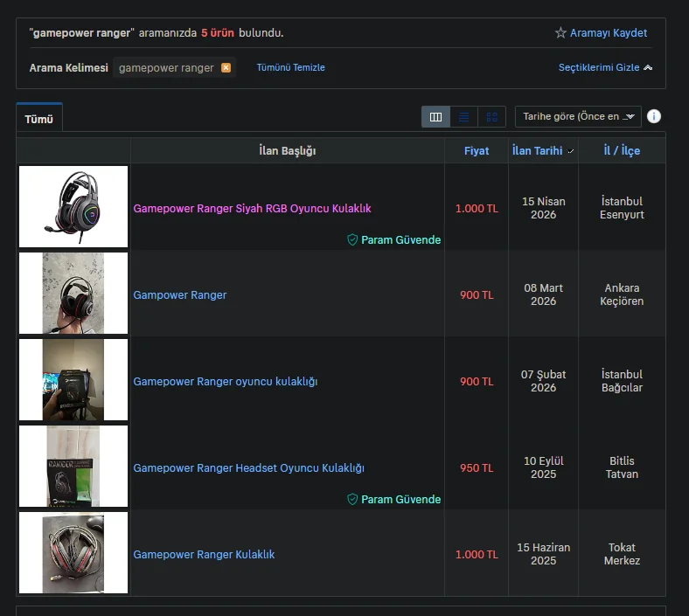The image size is (689, 616).
Task: Click thumbnail of Bitlis Tatvan Headset listing
Action: pos(73,466)
